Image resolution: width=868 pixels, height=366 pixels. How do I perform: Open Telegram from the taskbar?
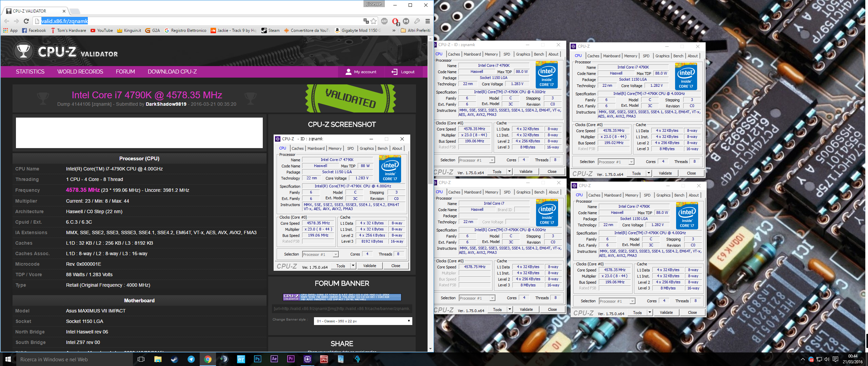191,359
